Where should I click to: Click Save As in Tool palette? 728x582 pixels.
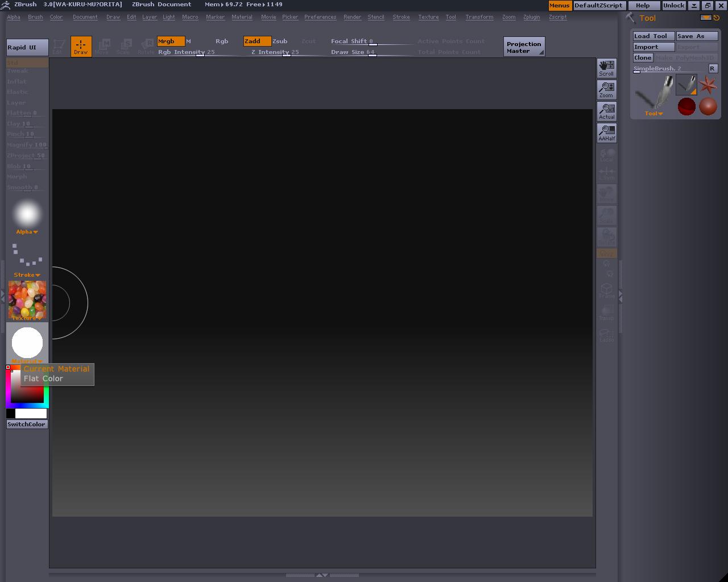[x=697, y=36]
